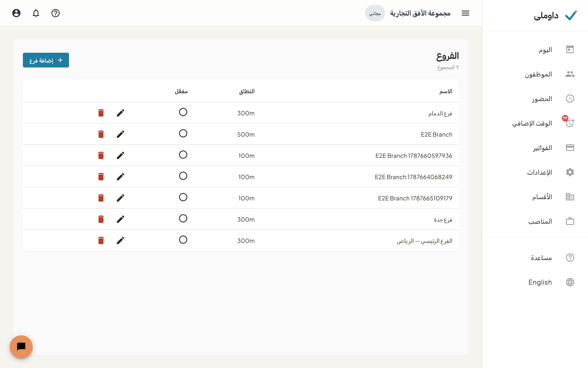Delete E2E Branch 1787664068249
This screenshot has width=588, height=368.
[x=101, y=176]
